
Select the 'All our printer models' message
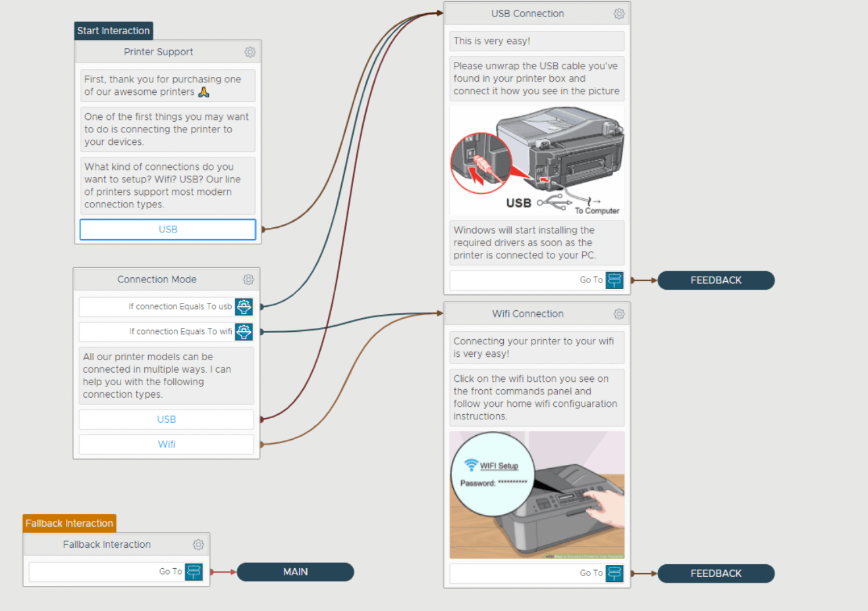(x=167, y=376)
